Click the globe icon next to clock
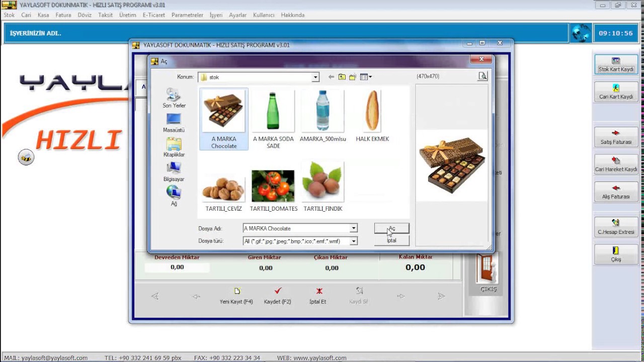The image size is (644, 362). click(x=581, y=33)
